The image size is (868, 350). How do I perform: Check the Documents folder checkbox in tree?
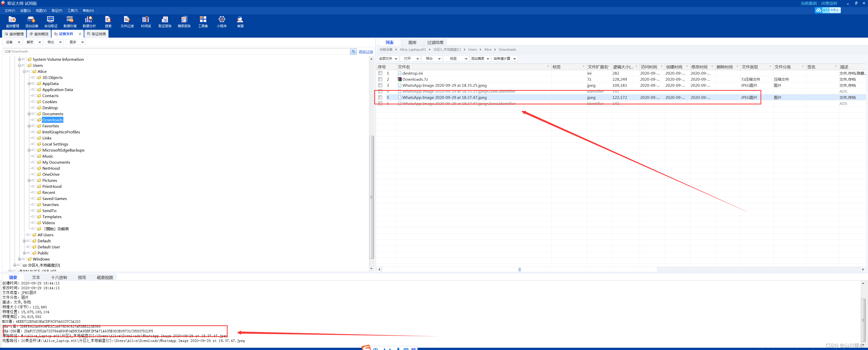click(x=35, y=114)
